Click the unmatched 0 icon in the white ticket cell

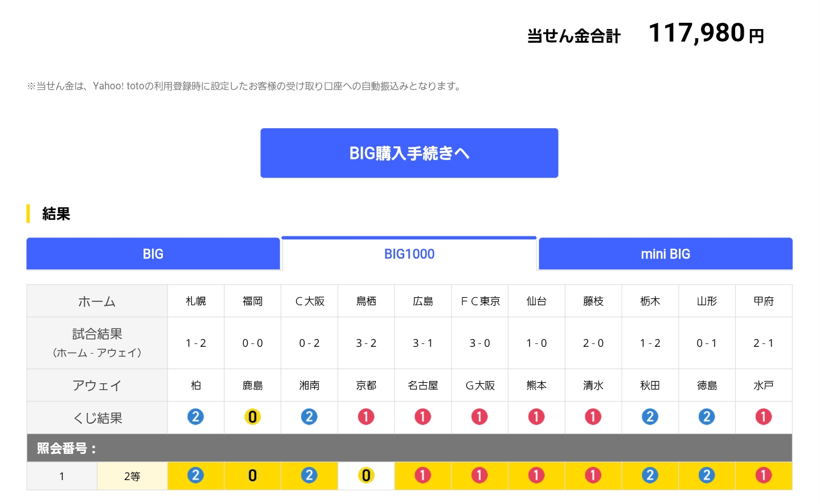(366, 476)
